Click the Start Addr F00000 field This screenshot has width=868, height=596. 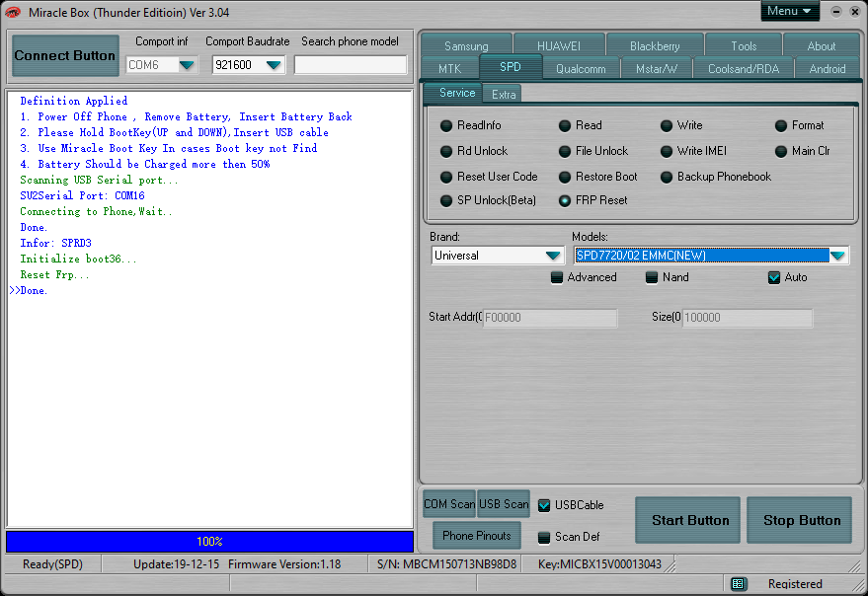(550, 318)
